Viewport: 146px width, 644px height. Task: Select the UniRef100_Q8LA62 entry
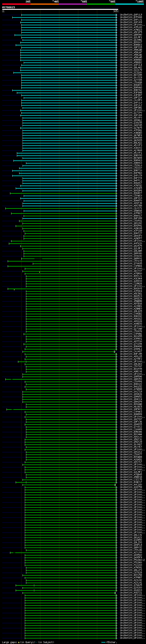pos(131,67)
